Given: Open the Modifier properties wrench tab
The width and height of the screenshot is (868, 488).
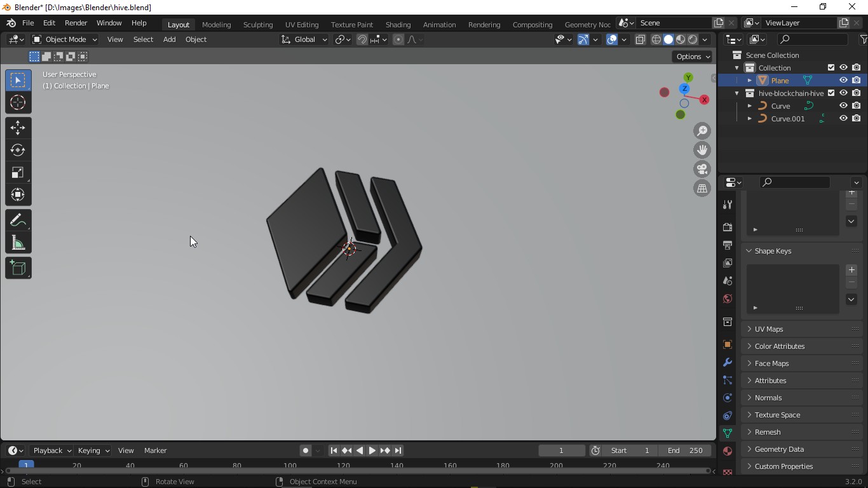Looking at the screenshot, I should [x=728, y=362].
